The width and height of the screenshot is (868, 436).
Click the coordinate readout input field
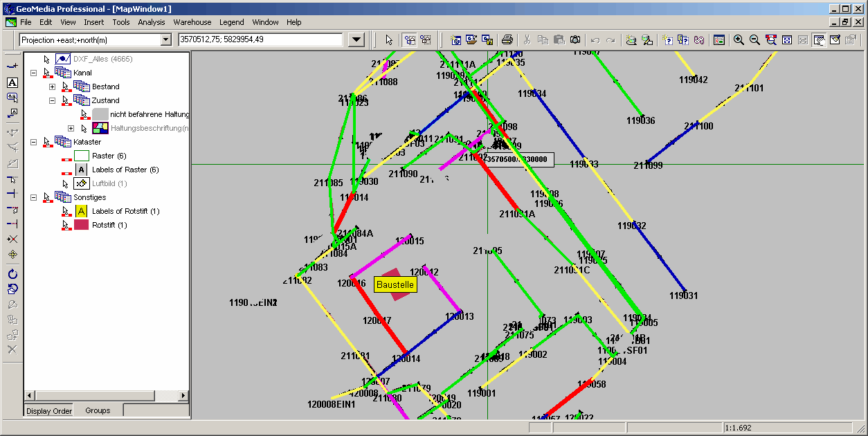[260, 40]
